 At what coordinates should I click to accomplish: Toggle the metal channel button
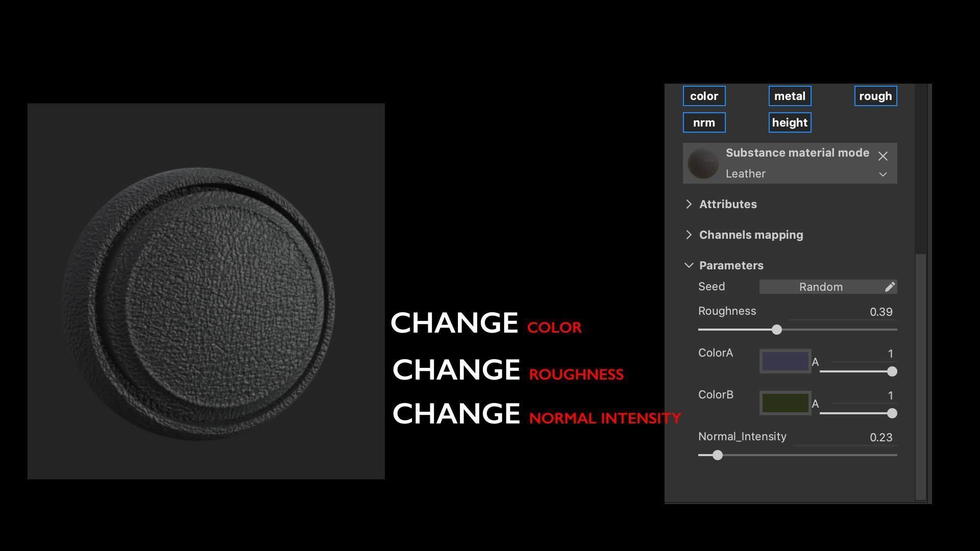[790, 96]
